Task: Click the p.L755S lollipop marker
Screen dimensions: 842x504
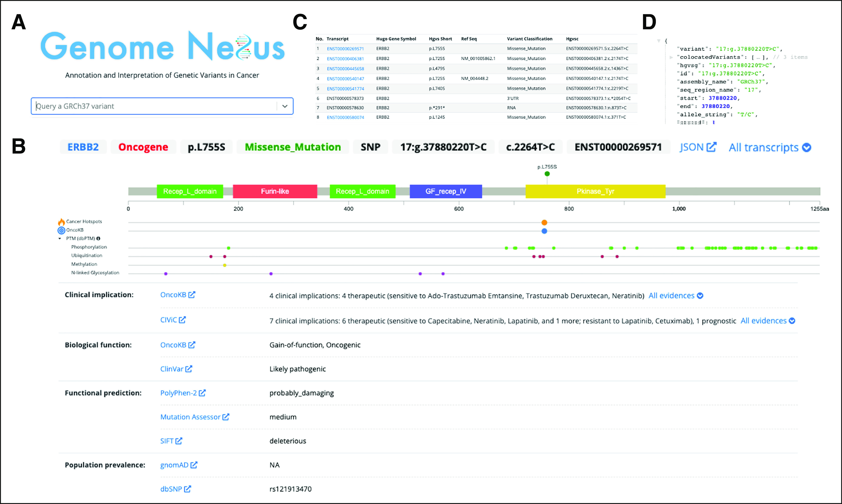Action: 547,174
